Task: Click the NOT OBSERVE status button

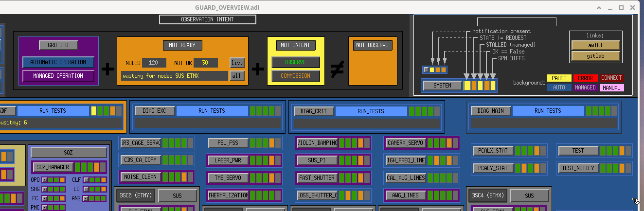Action: pyautogui.click(x=373, y=45)
